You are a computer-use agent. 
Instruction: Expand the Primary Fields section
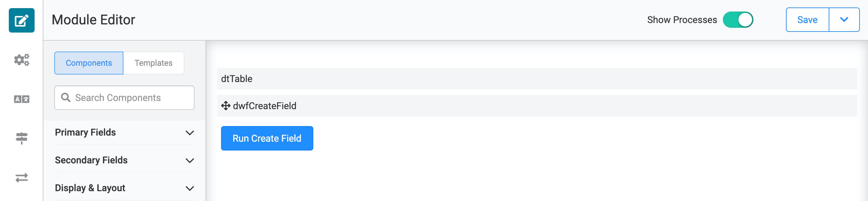point(124,133)
